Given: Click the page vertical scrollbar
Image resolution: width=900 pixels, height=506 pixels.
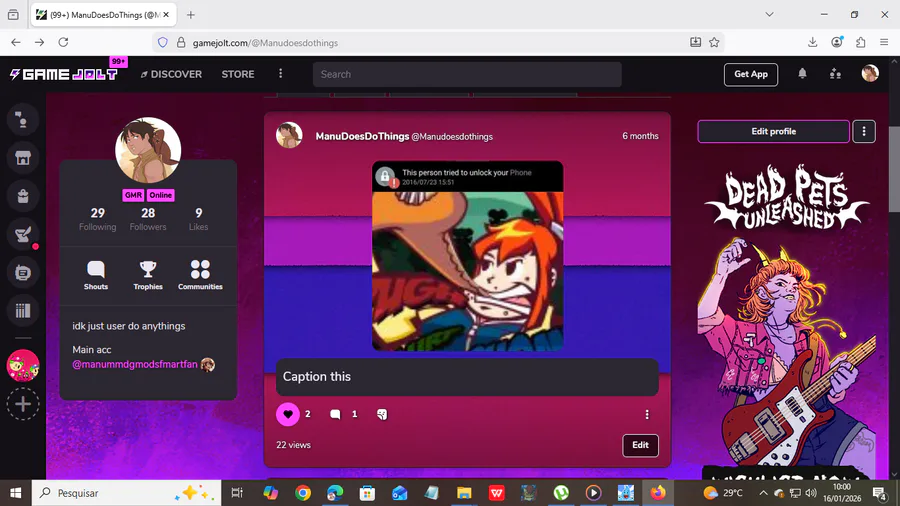Looking at the screenshot, I should pos(894,169).
